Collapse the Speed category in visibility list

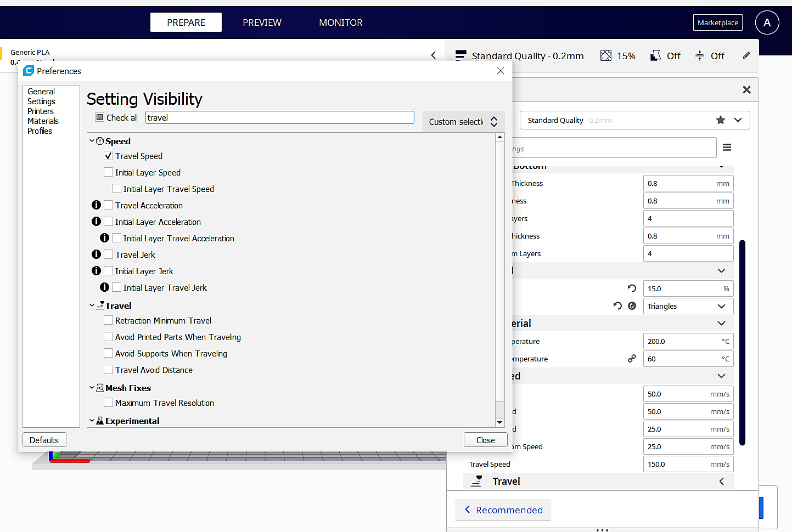[x=92, y=141]
